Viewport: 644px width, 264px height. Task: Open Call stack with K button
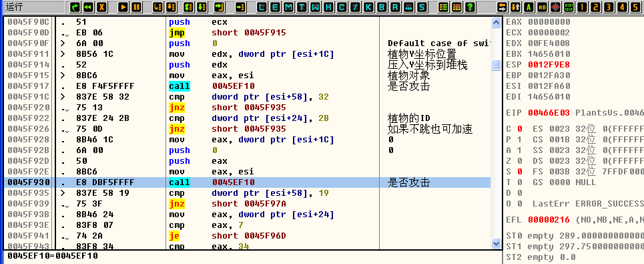click(368, 7)
